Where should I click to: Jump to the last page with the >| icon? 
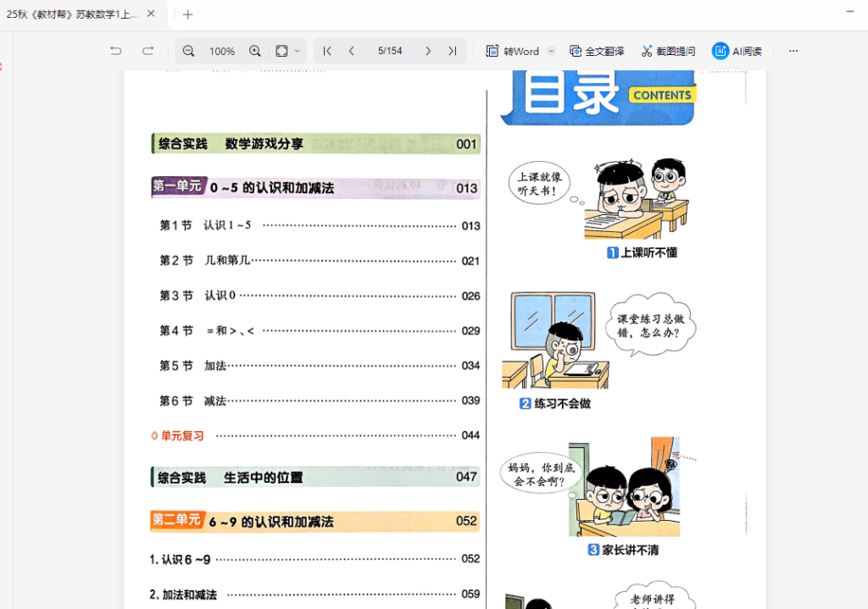pyautogui.click(x=453, y=51)
